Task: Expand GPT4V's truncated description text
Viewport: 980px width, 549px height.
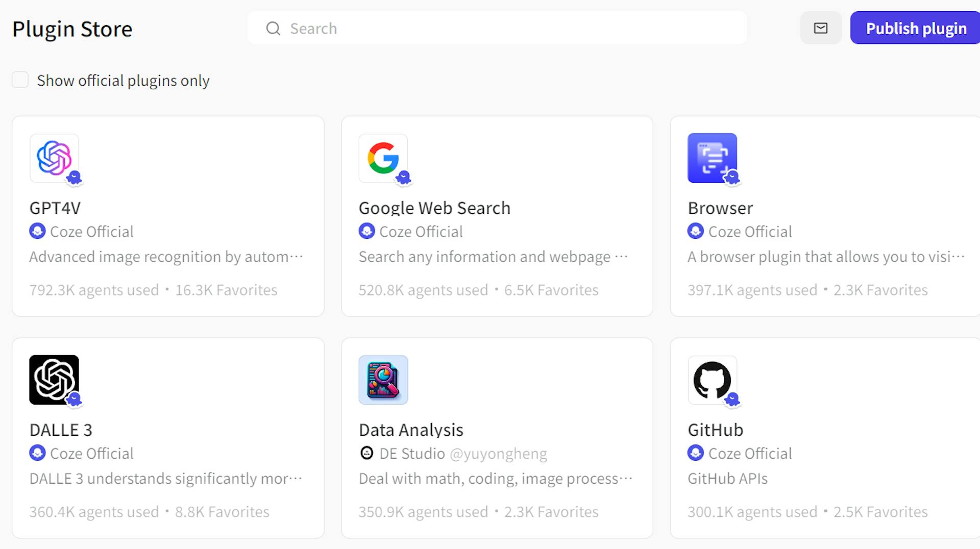Action: [x=166, y=257]
